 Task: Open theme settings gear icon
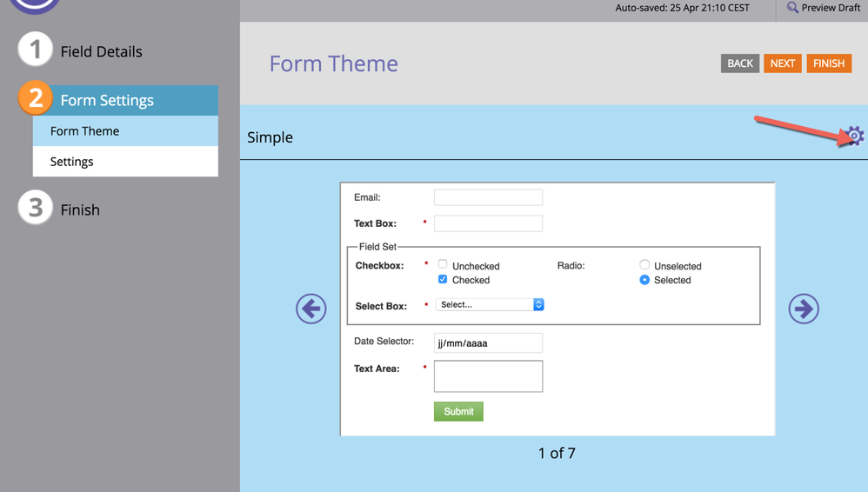point(855,136)
